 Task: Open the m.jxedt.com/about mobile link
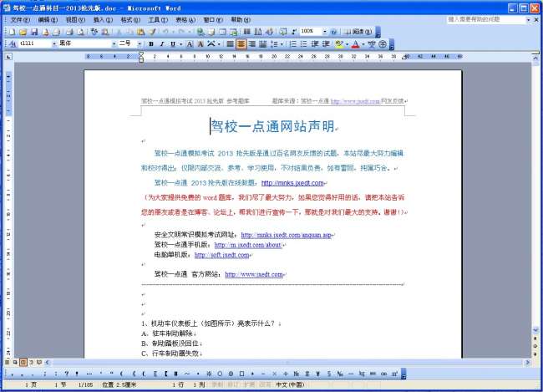click(247, 245)
